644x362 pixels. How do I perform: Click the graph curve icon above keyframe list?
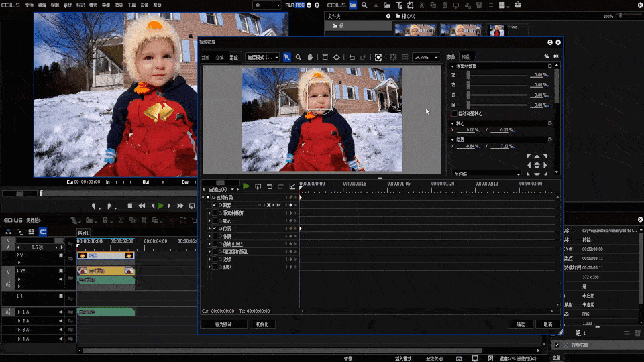coord(292,186)
